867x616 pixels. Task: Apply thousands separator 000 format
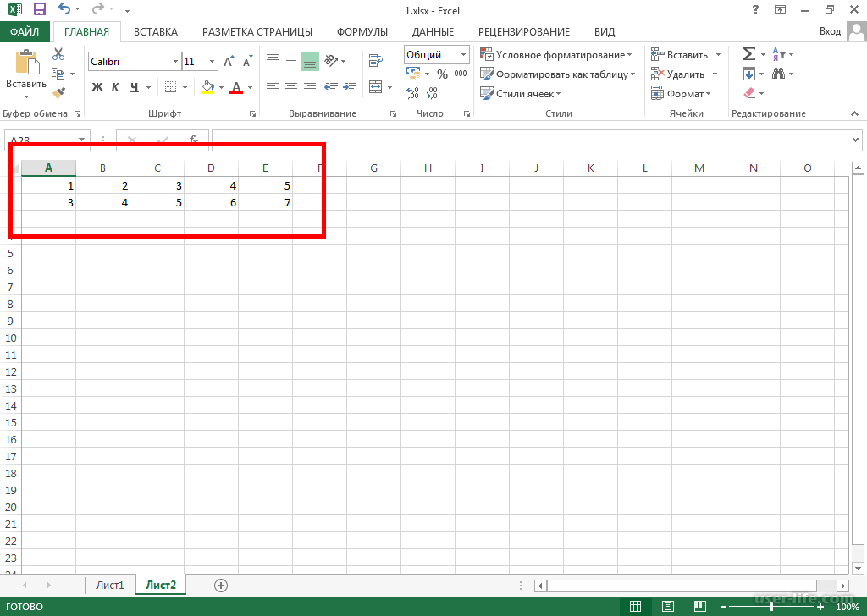(x=461, y=74)
